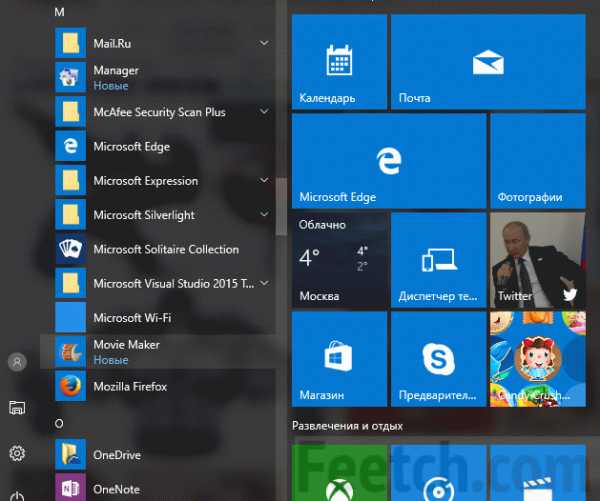Click the Power button icon
600x501 pixels.
[x=17, y=496]
